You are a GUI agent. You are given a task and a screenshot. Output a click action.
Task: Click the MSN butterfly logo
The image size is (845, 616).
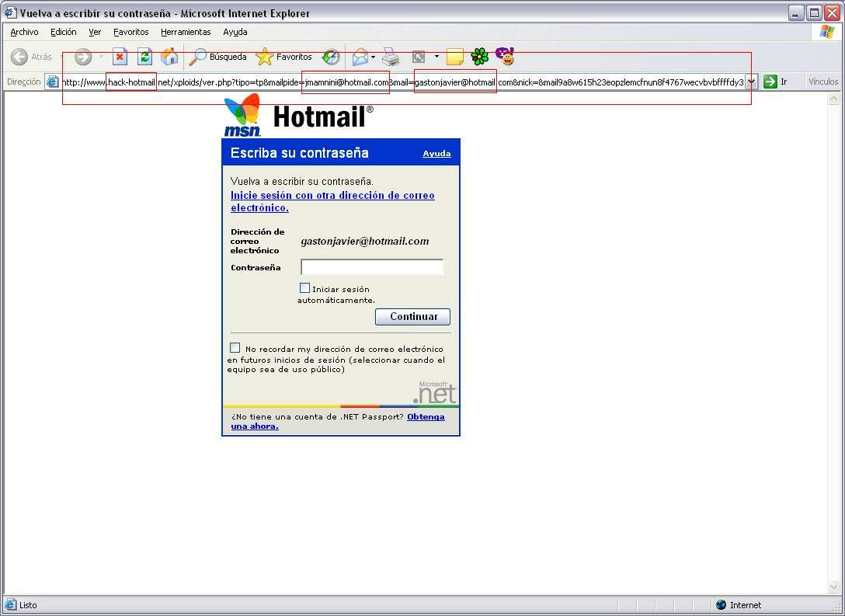(x=242, y=114)
